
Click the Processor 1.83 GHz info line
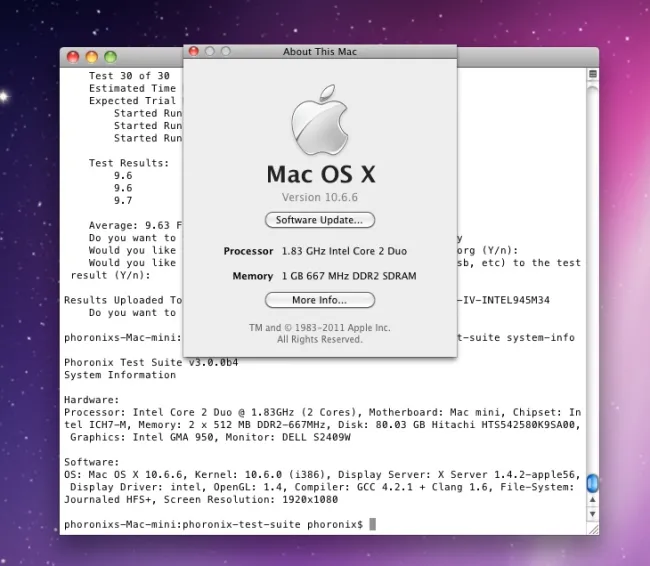[319, 252]
